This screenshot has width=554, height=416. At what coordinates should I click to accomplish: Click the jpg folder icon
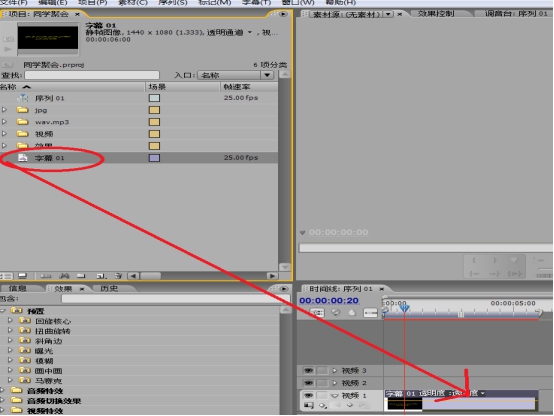coord(22,110)
